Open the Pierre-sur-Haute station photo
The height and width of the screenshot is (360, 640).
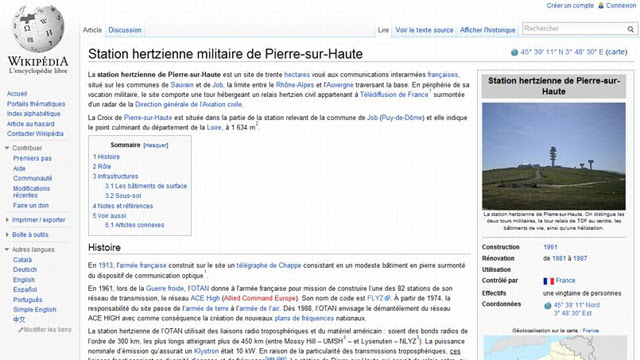click(553, 156)
